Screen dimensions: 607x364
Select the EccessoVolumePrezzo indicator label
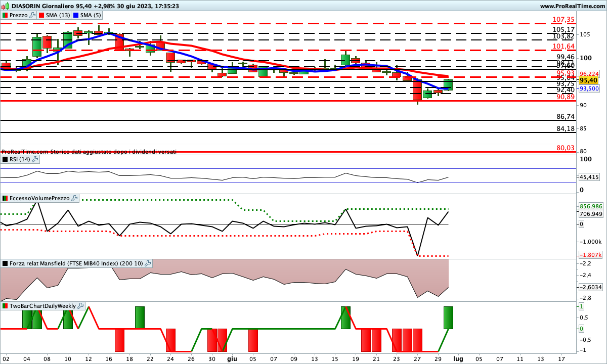[39, 199]
